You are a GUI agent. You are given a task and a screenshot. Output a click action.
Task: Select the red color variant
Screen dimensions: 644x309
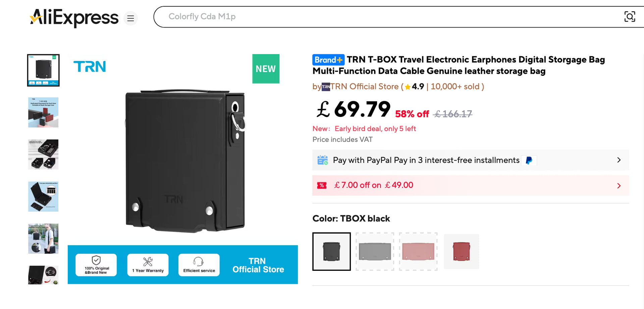click(x=462, y=251)
